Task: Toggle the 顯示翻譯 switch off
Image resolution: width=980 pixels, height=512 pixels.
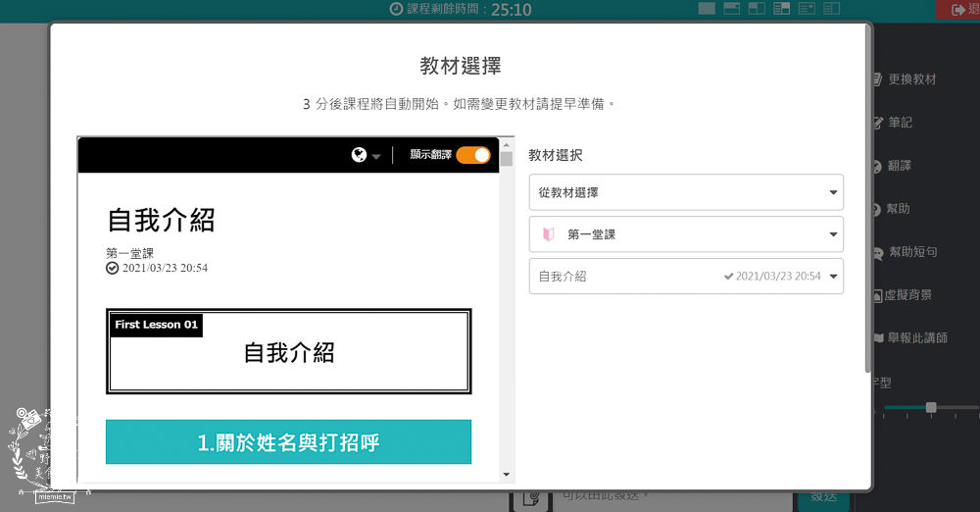Action: pyautogui.click(x=473, y=155)
